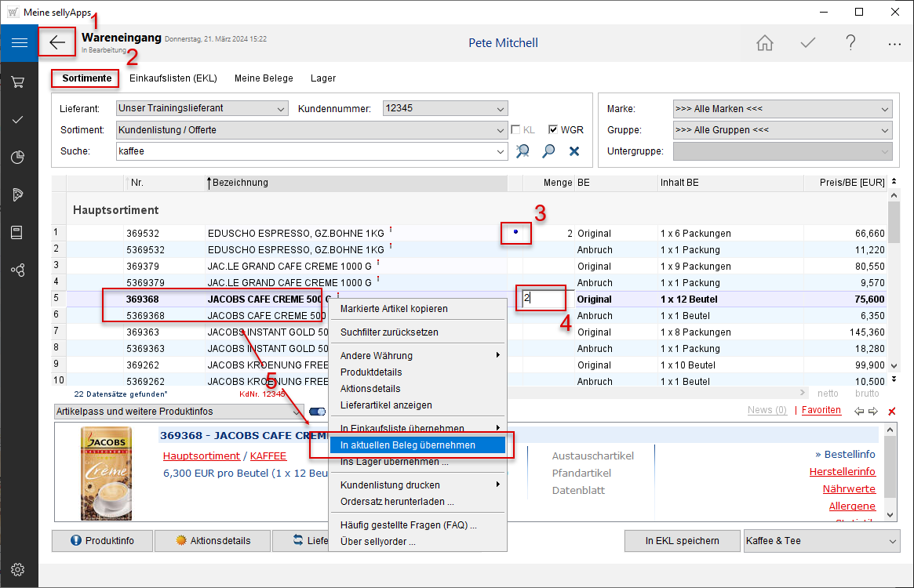The width and height of the screenshot is (914, 588).
Task: Enable the KL checkbox
Action: point(517,130)
